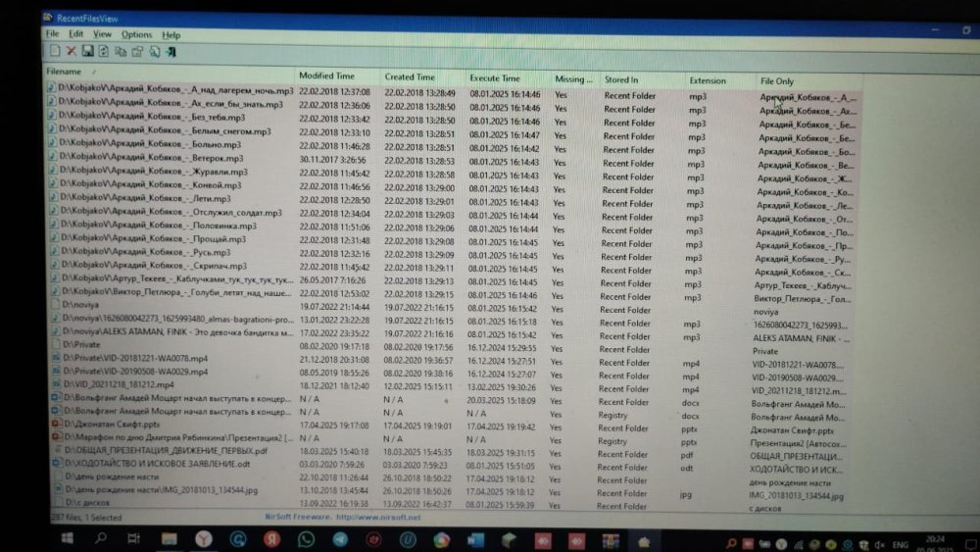Click the Save selected items floppy icon

[x=87, y=51]
